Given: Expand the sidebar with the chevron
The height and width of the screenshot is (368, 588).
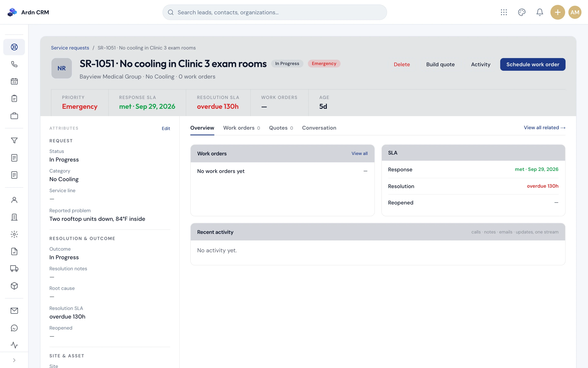Looking at the screenshot, I should [14, 360].
